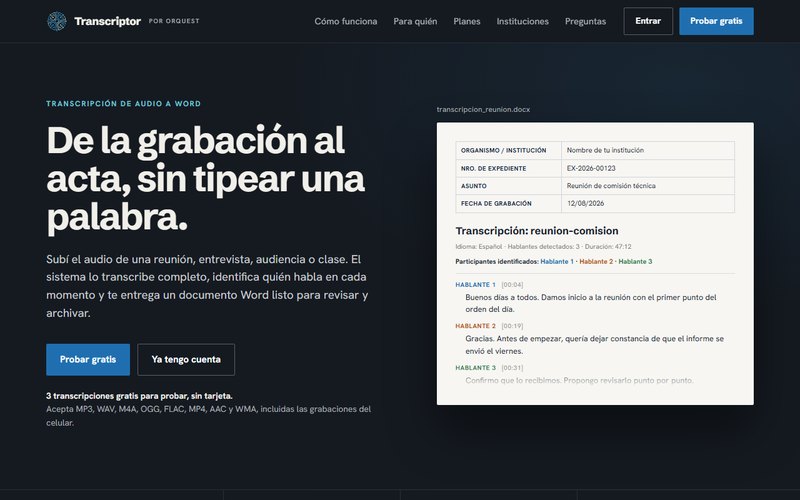Screen dimensions: 800x500
Task: Click the Entrar button
Action: point(648,21)
